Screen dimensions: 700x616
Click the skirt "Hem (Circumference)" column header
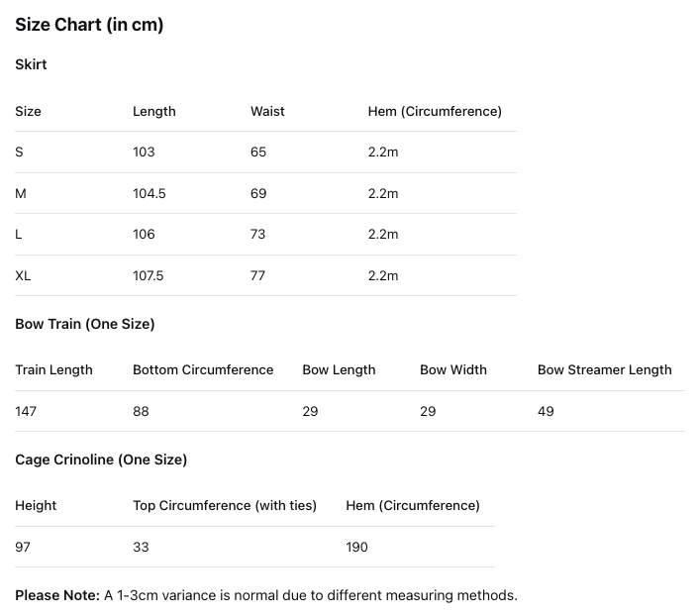[x=435, y=111]
